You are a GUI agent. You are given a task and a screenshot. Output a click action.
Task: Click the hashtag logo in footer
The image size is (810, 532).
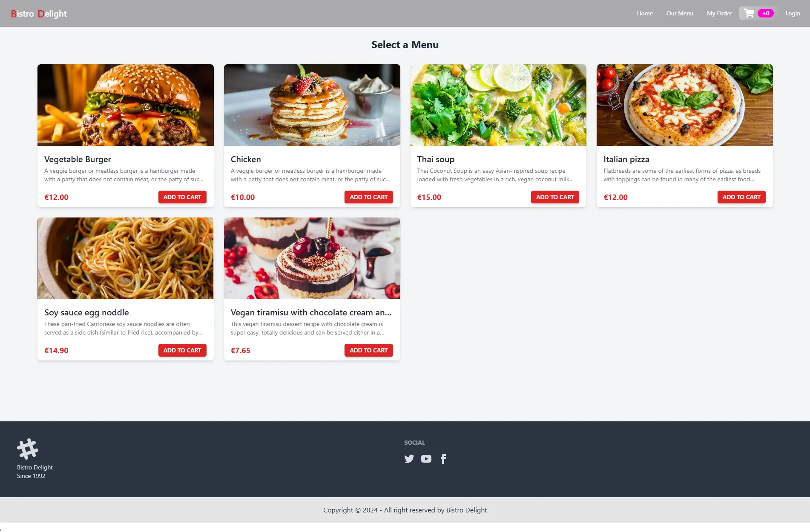(28, 449)
